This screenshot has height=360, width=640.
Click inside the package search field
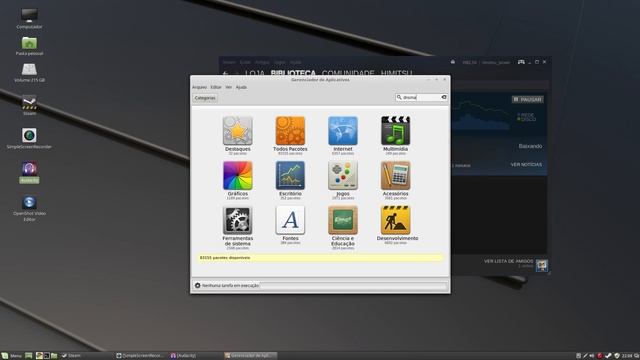pyautogui.click(x=421, y=97)
